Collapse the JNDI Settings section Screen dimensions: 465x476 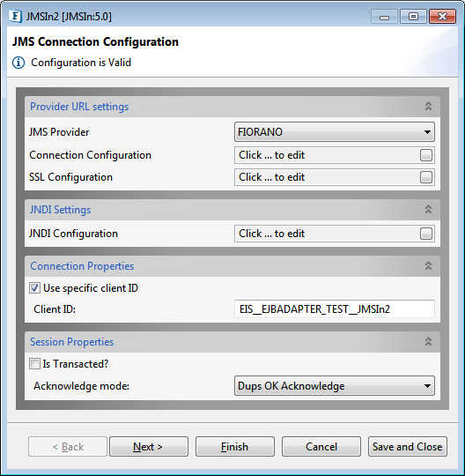[x=428, y=209]
